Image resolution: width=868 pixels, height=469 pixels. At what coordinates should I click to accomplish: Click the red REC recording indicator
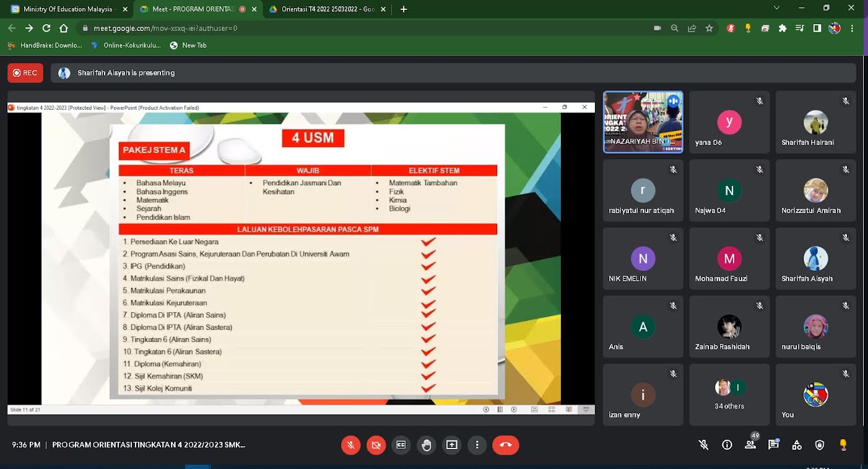pyautogui.click(x=25, y=72)
